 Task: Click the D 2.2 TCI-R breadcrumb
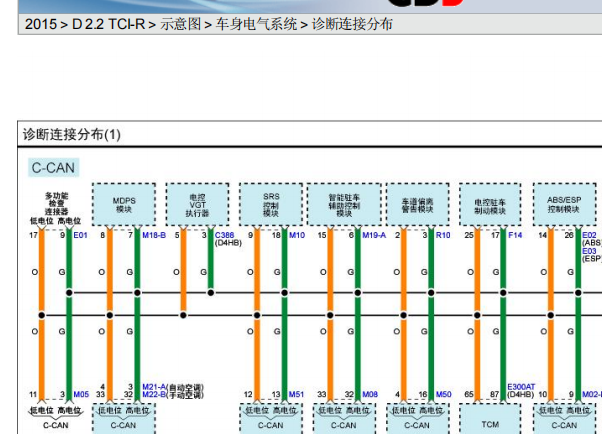pos(108,24)
